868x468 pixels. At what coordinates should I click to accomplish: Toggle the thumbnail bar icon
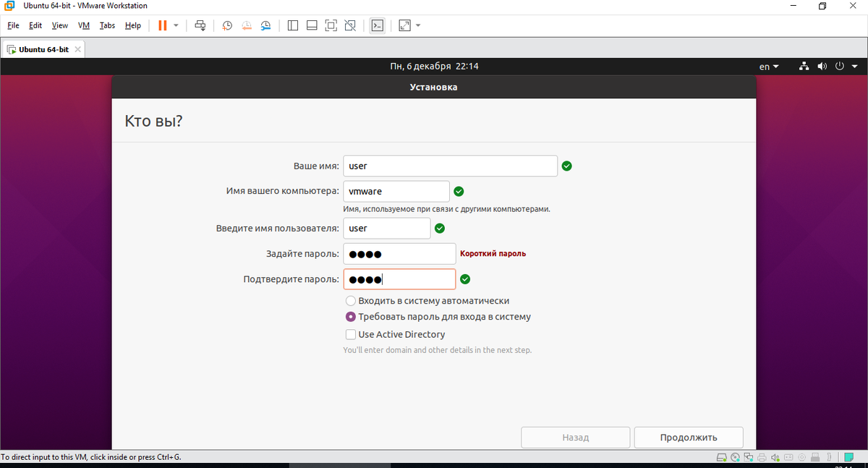[x=312, y=25]
